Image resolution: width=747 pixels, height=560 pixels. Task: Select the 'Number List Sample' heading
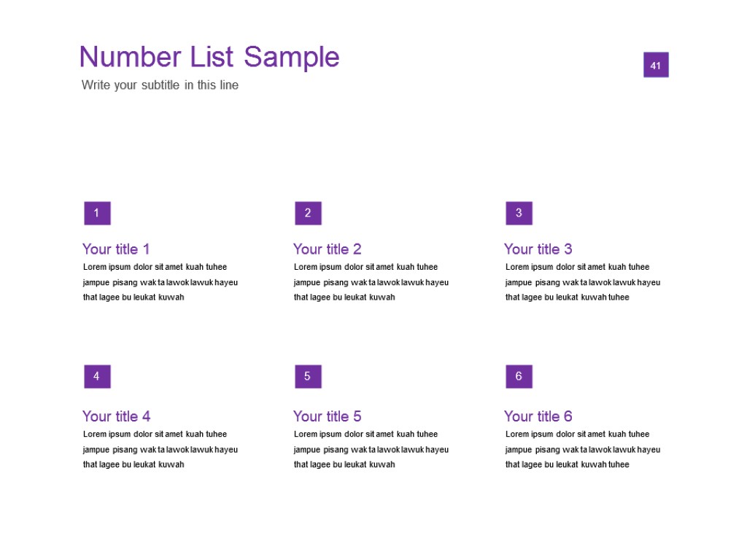click(x=209, y=57)
